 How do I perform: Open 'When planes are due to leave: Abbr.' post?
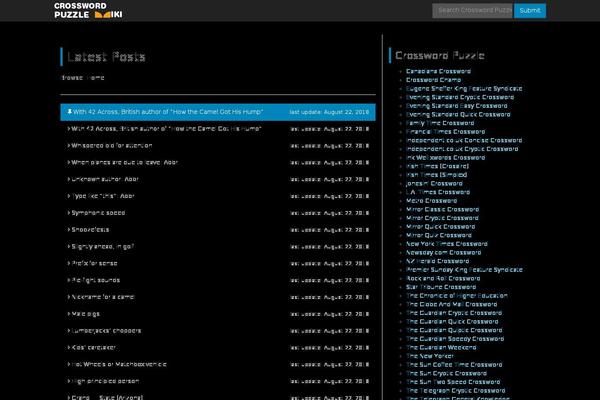[x=124, y=163]
